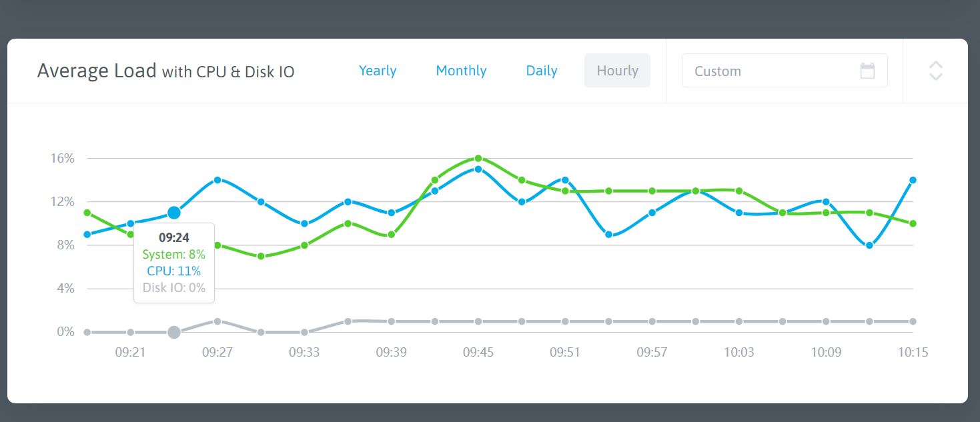980x422 pixels.
Task: Click the Disk IO point at 10:15
Action: tap(913, 321)
